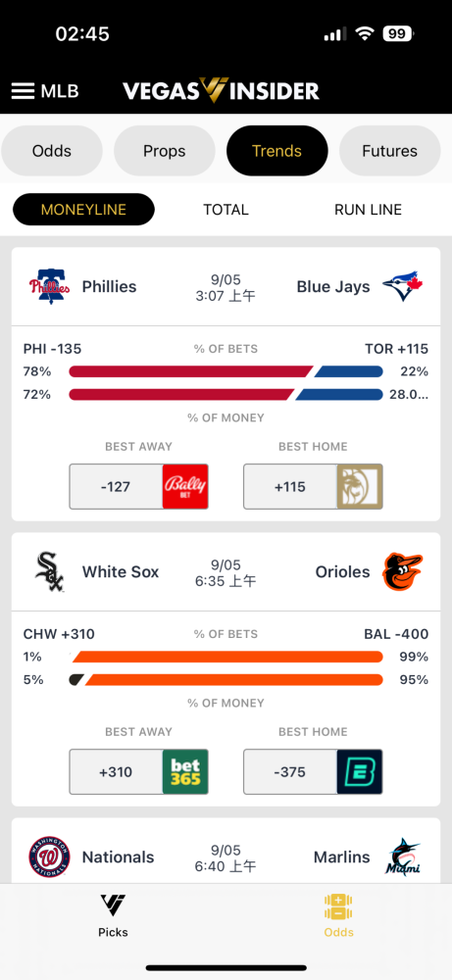Tap the White Sox team logo
The width and height of the screenshot is (452, 980).
pos(49,571)
